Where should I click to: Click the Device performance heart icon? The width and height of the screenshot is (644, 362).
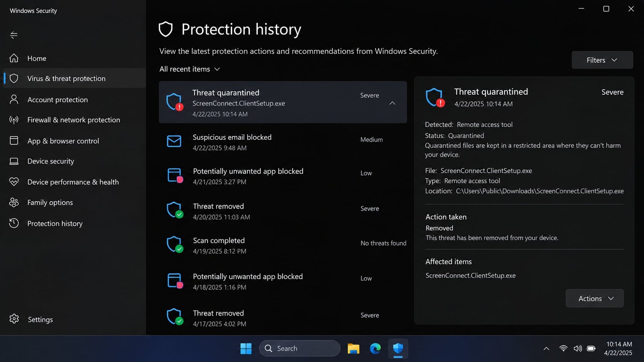pos(14,182)
